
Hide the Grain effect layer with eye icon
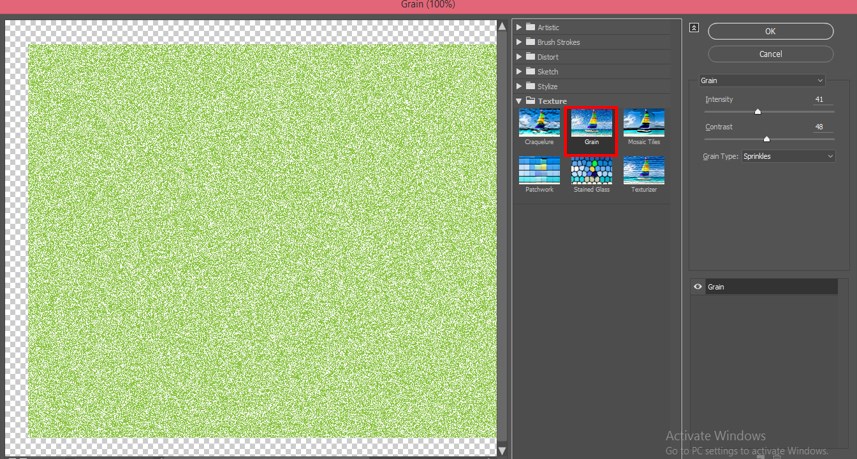(x=697, y=287)
